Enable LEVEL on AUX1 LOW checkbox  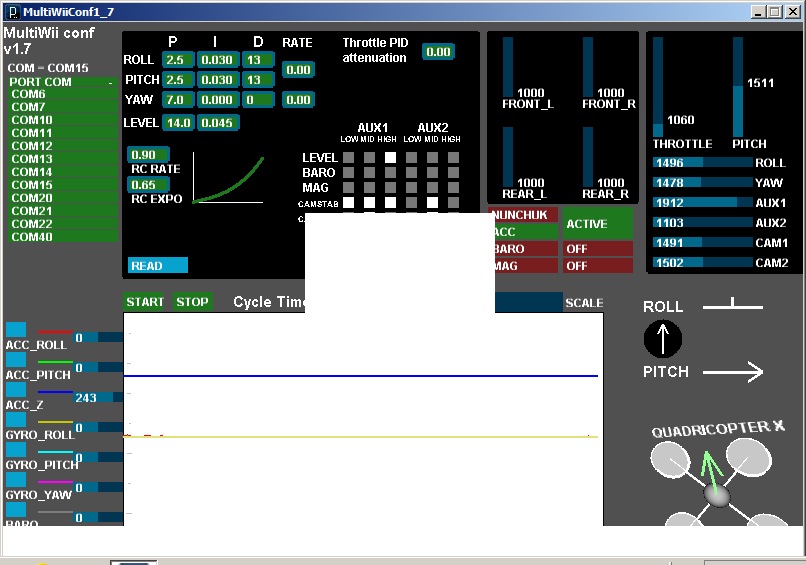pos(348,157)
